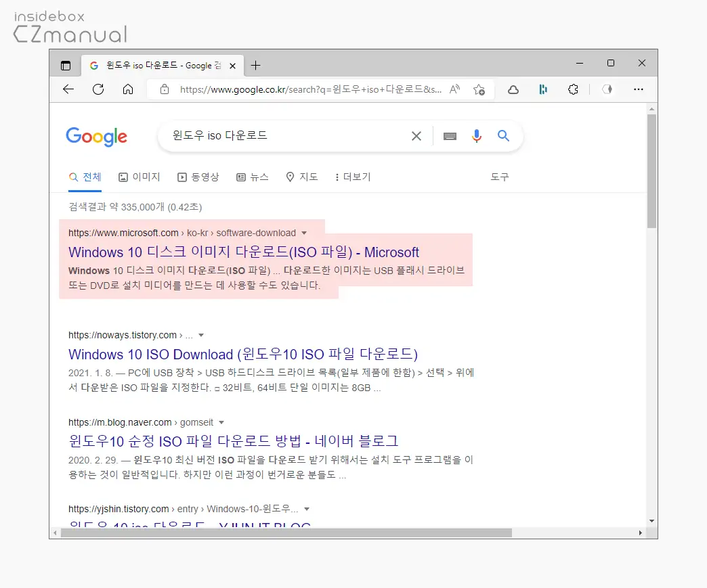Open the blue bars extension icon
Viewport: 707px width, 588px height.
click(543, 89)
